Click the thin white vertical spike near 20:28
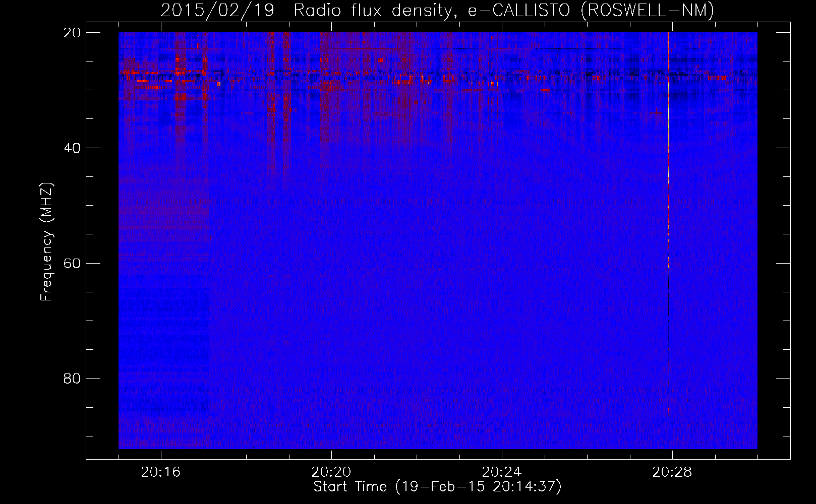This screenshot has width=816, height=504. coord(669,151)
